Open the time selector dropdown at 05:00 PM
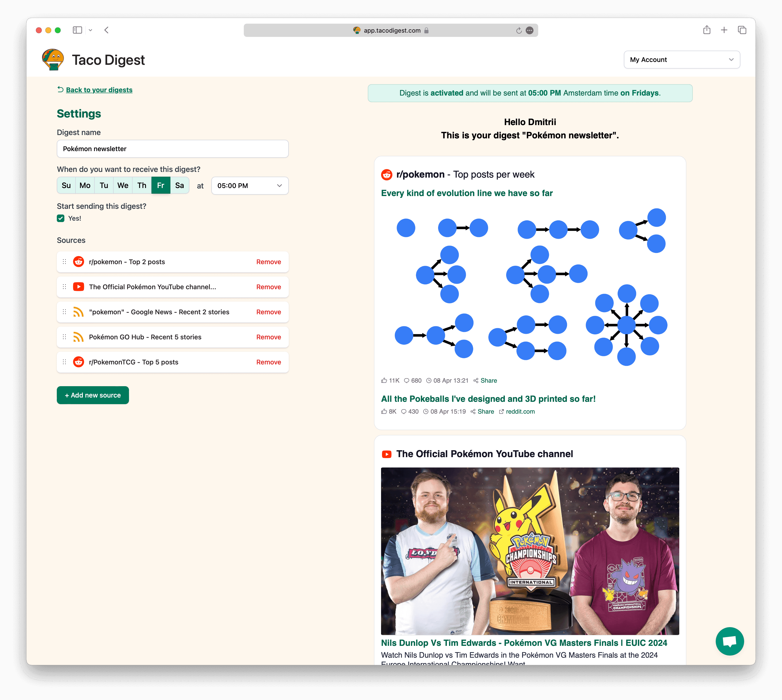This screenshot has width=782, height=700. (x=248, y=185)
